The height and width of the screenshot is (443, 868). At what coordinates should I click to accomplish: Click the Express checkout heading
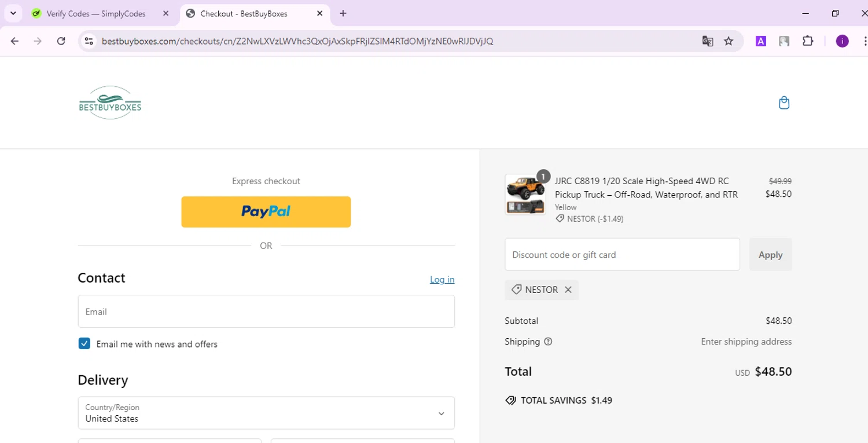tap(266, 181)
